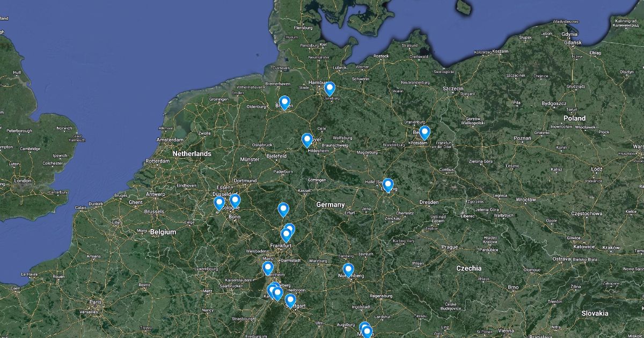Select the map pin near Lüneburg
644x338 pixels.
[x=330, y=89]
